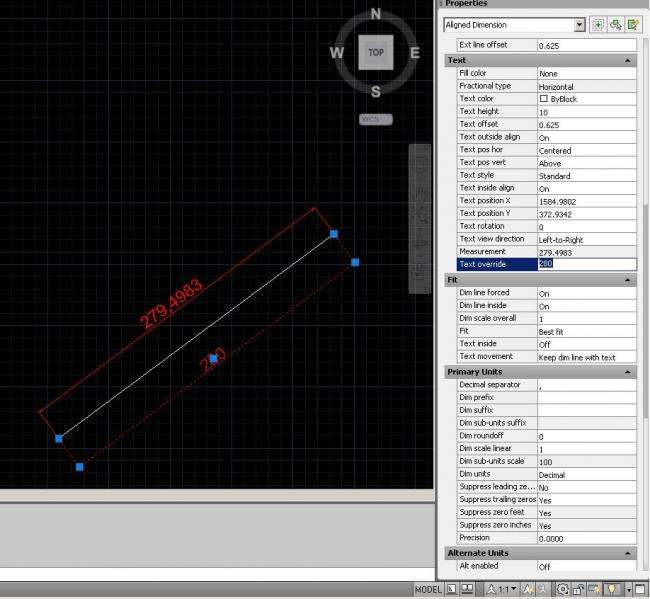
Task: Click the Text override input field
Action: [x=586, y=265]
